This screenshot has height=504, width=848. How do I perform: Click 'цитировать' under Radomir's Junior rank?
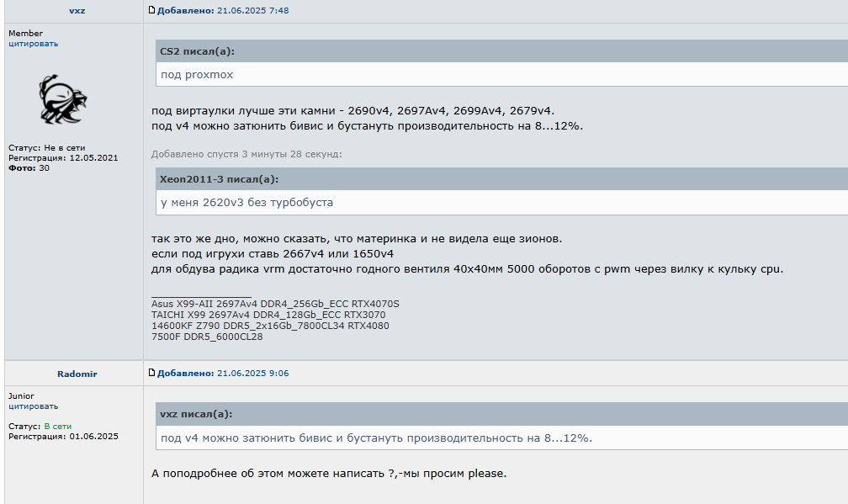(x=34, y=406)
